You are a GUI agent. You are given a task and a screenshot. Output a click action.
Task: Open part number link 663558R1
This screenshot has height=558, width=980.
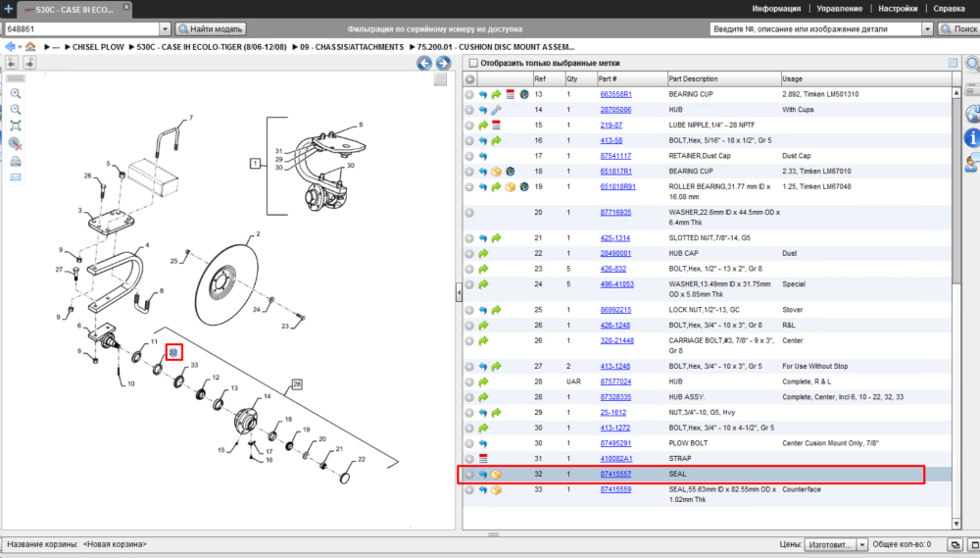pos(615,94)
